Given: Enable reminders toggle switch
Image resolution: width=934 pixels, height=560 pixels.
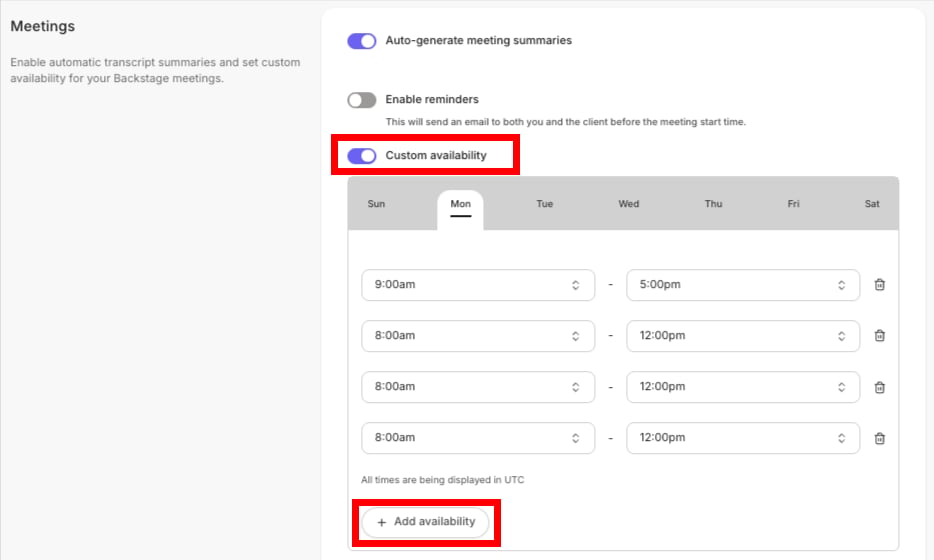Looking at the screenshot, I should [362, 100].
